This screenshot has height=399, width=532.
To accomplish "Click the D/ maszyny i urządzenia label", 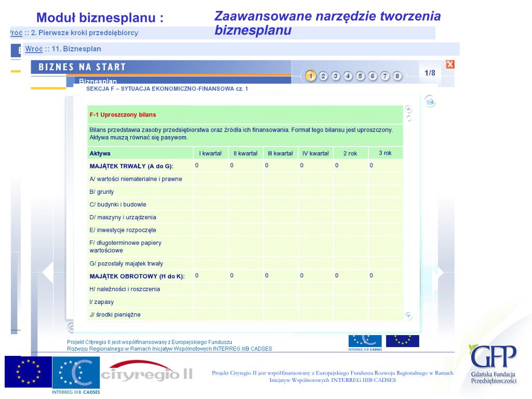I will [123, 217].
